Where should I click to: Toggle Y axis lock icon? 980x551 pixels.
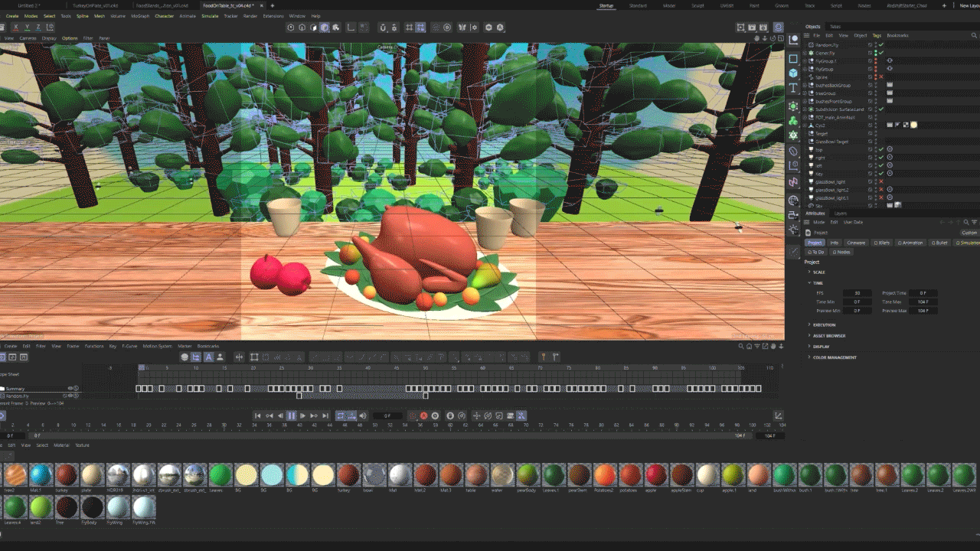(27, 28)
